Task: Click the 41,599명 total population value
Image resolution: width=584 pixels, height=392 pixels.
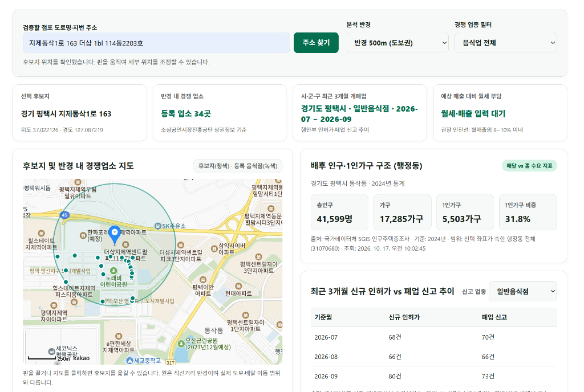Action: (x=334, y=219)
